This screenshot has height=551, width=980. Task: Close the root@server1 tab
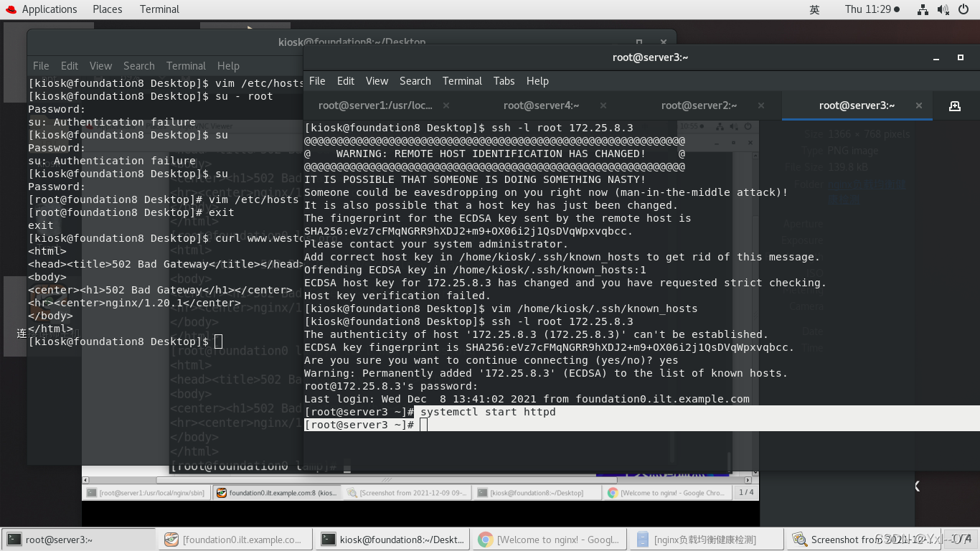446,105
